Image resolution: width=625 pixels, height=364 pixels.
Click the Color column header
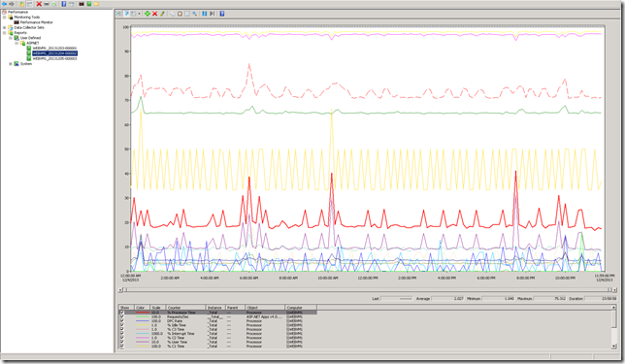tap(143, 308)
